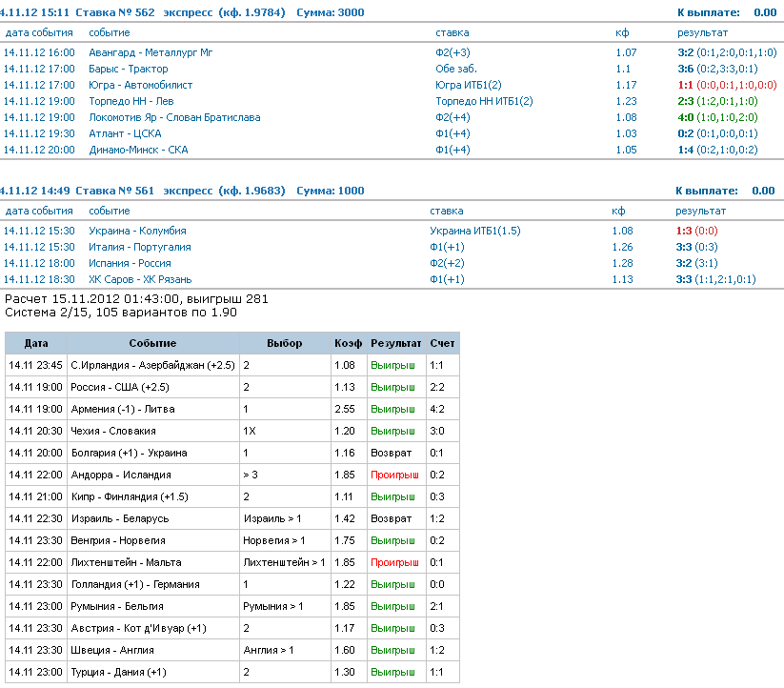Click the coefficient '1.28' for Испания - Россия
Screen dimensions: 784x688
[x=622, y=263]
